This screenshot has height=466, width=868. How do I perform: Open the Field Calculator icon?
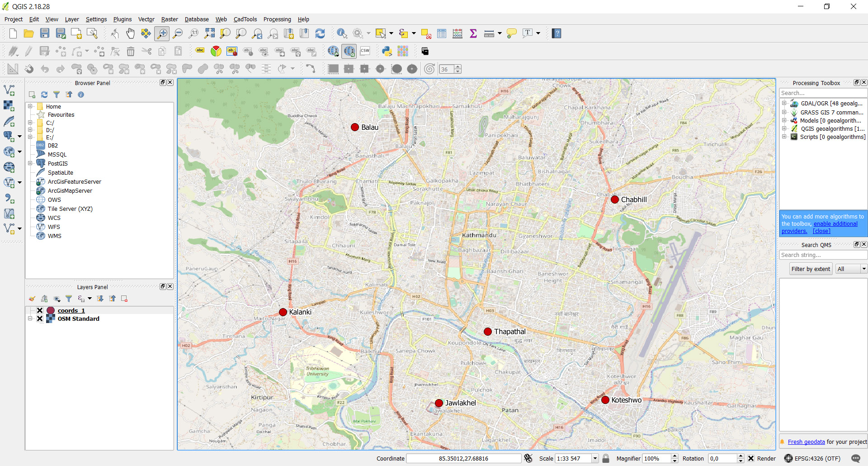pyautogui.click(x=458, y=33)
